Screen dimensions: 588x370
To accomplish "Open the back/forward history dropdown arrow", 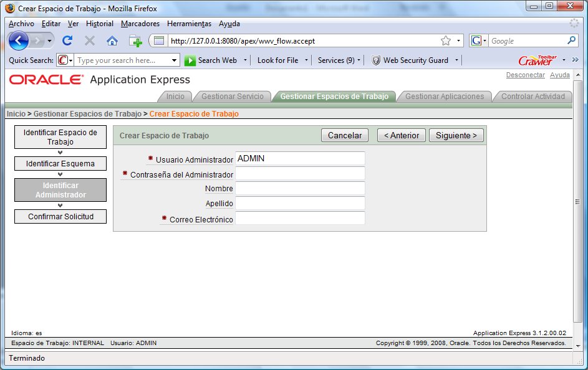I will pyautogui.click(x=49, y=40).
